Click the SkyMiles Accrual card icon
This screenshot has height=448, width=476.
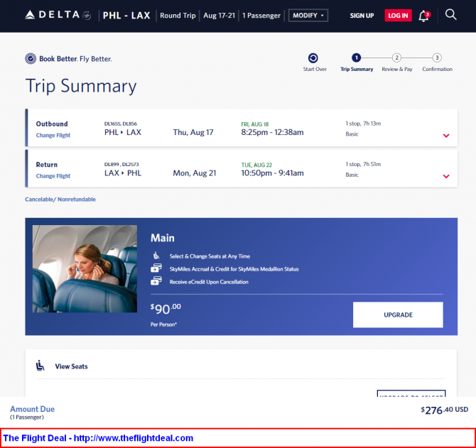[x=156, y=268]
